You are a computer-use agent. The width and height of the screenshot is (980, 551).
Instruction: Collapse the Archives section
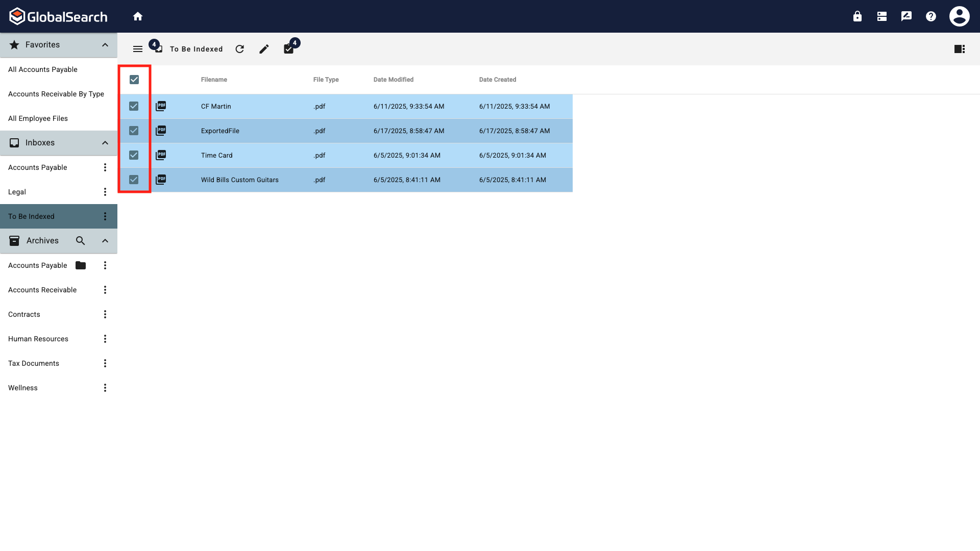(105, 241)
